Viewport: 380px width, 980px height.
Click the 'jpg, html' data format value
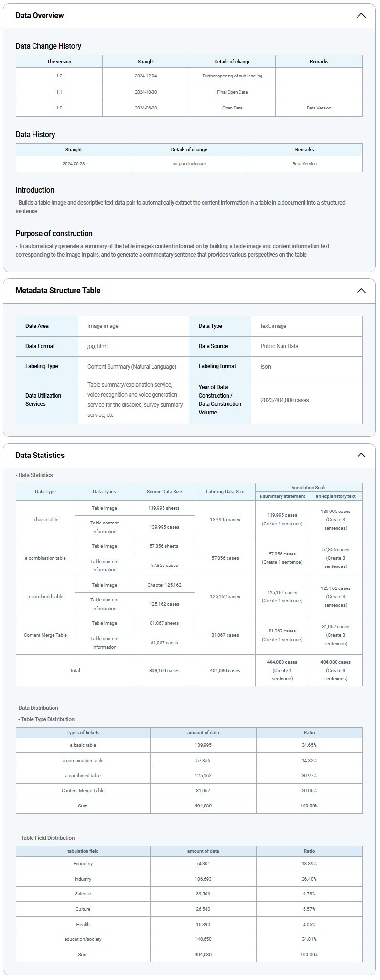pyautogui.click(x=98, y=346)
